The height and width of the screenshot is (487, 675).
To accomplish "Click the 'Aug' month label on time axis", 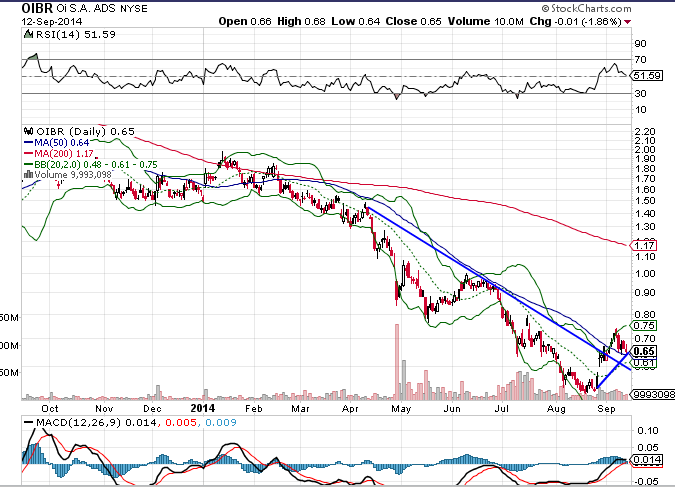I will (x=556, y=408).
